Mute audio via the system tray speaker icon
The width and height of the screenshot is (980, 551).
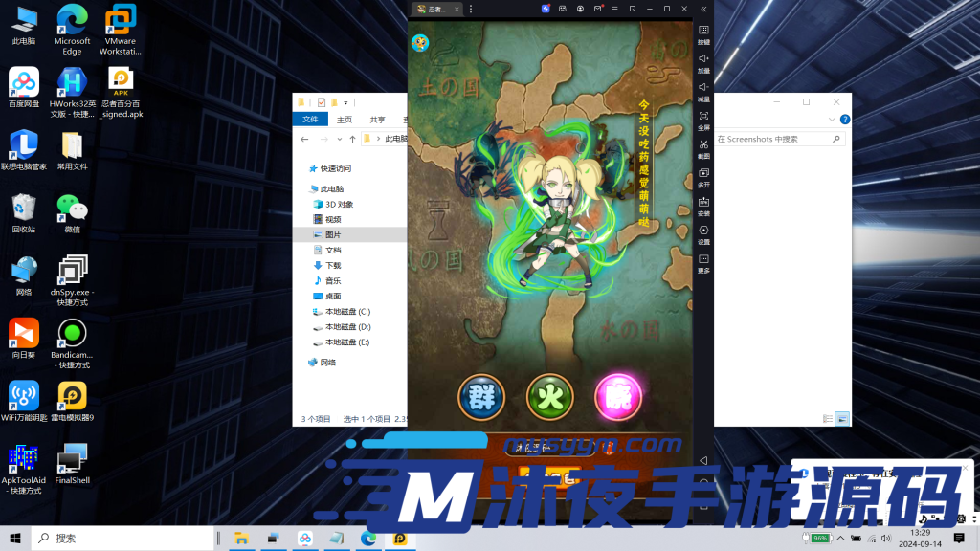pos(886,538)
